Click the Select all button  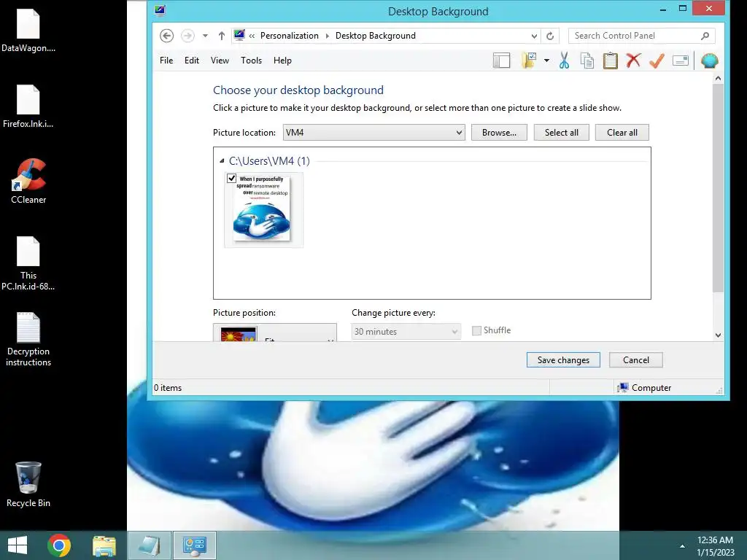[561, 133]
